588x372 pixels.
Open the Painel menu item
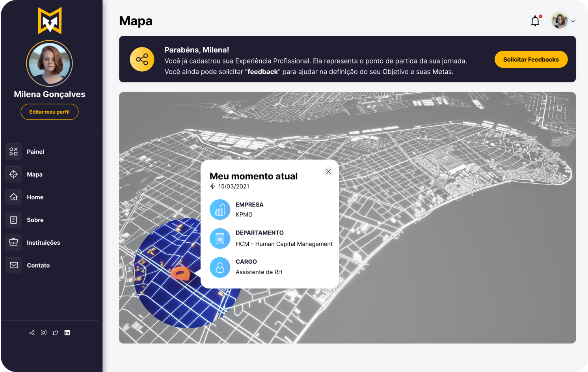pos(35,152)
